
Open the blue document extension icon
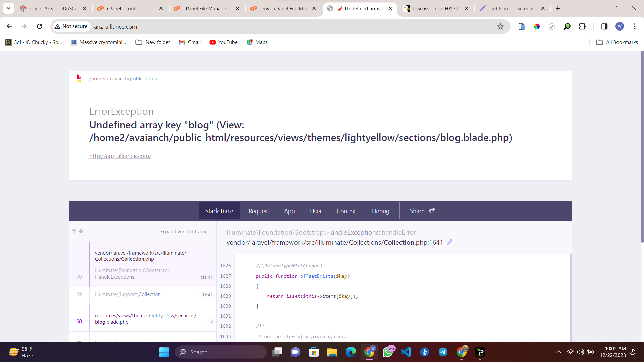coord(522,26)
